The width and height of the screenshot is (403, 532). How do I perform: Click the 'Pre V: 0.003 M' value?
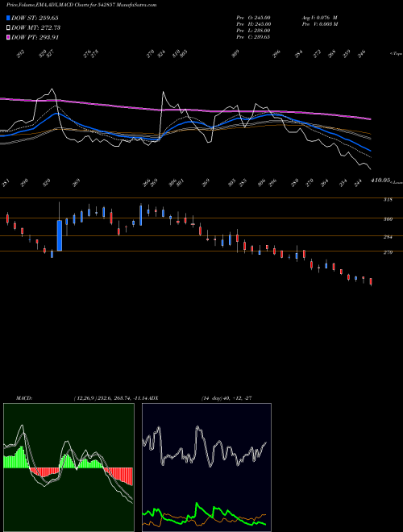pos(320,24)
